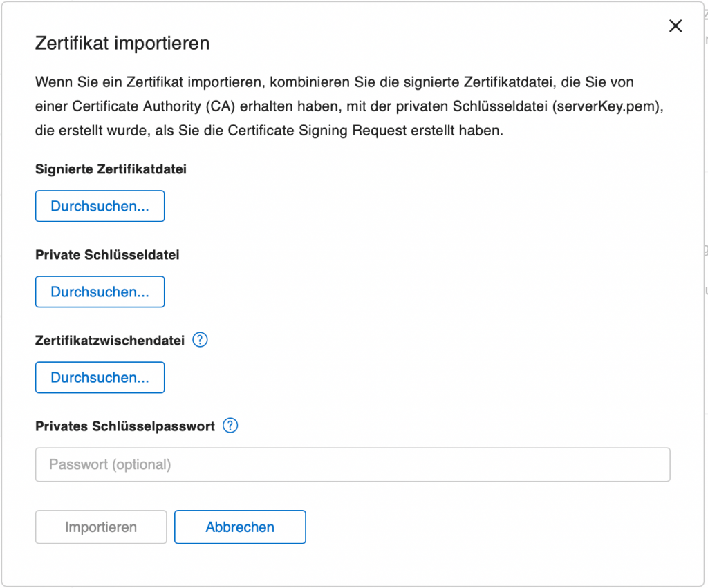Click the serverKey.pem text in description
Screen dimensions: 708x588
(606, 106)
